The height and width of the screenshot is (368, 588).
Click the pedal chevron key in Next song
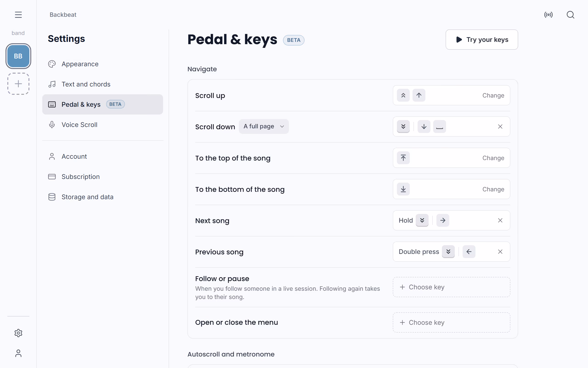coord(422,220)
